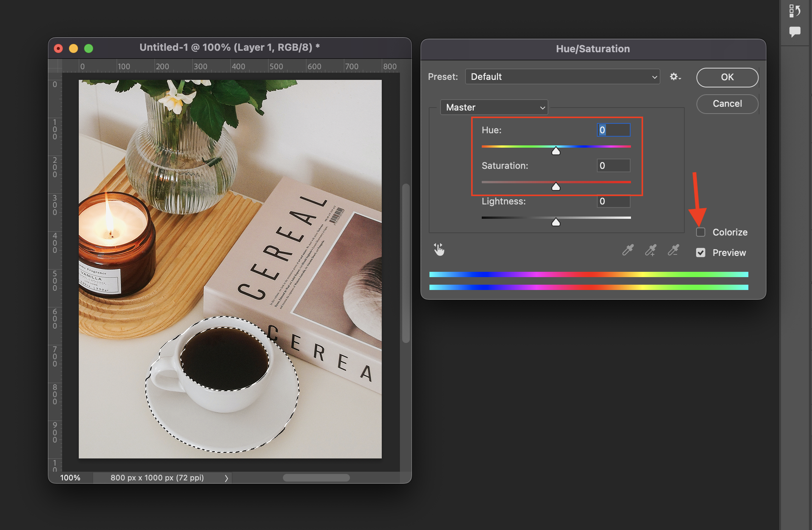Click into the Saturation value field

click(x=614, y=165)
